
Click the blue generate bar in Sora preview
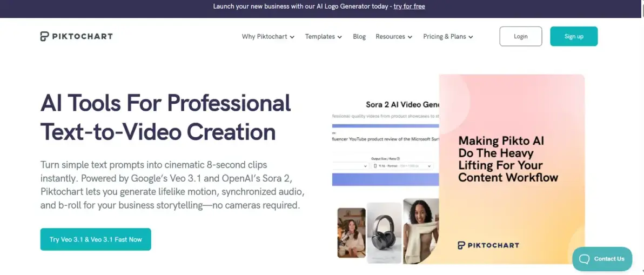pos(385,180)
